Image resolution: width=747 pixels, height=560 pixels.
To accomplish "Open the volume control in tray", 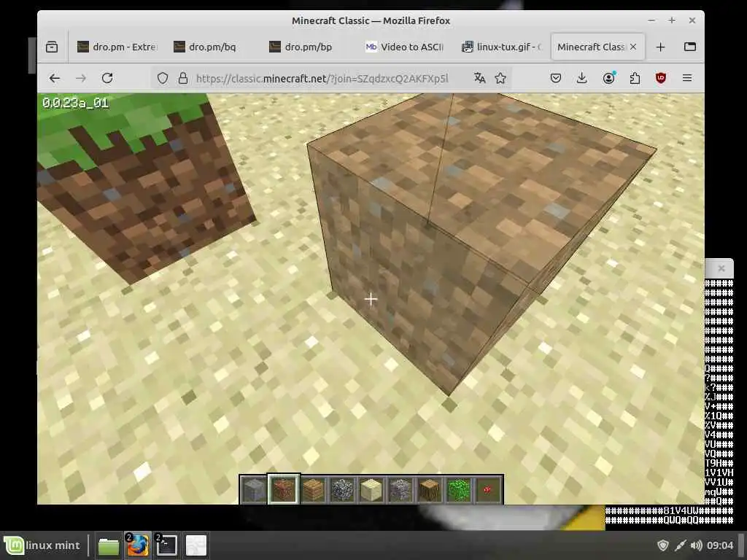I will [696, 545].
